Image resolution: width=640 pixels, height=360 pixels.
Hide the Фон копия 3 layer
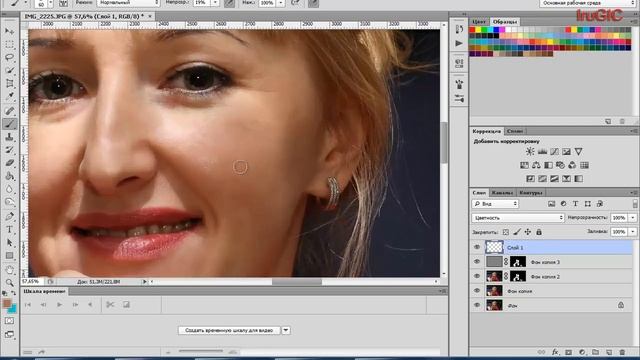[x=477, y=262]
